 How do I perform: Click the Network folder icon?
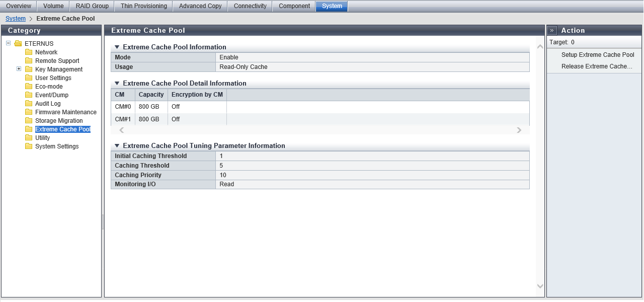(x=29, y=52)
